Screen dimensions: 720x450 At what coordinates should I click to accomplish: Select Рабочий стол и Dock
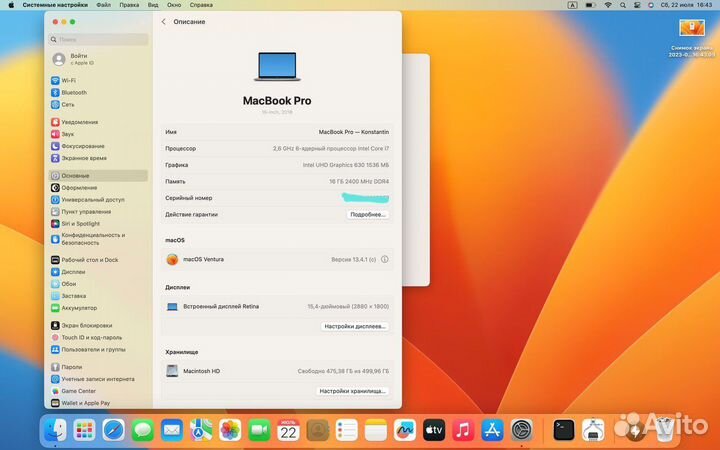pos(84,260)
